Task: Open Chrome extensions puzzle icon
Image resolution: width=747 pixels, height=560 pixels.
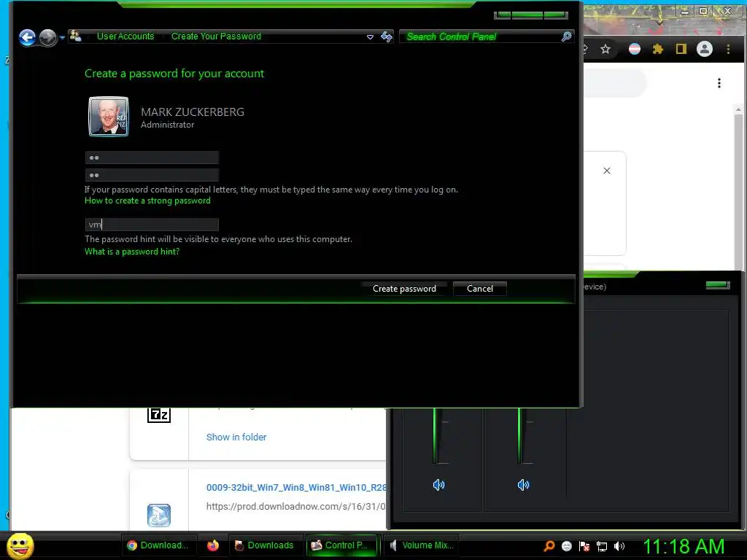Action: click(x=657, y=49)
